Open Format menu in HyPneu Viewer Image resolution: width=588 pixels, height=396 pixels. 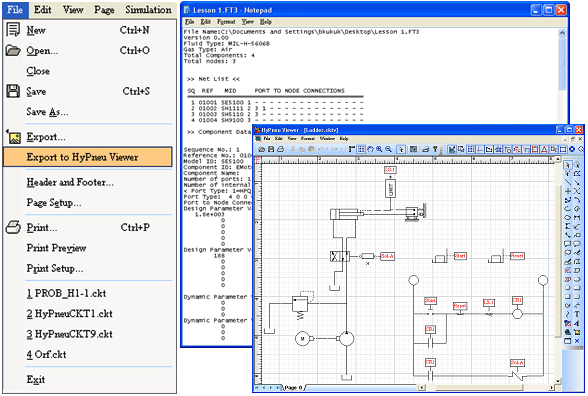click(x=308, y=138)
